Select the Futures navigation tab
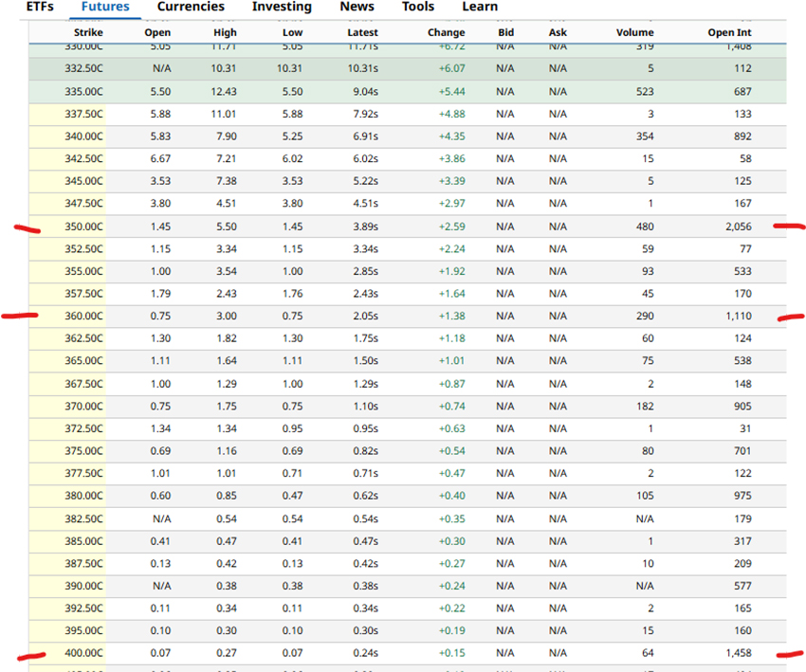Viewport: 806px width, 672px height. 105,7
